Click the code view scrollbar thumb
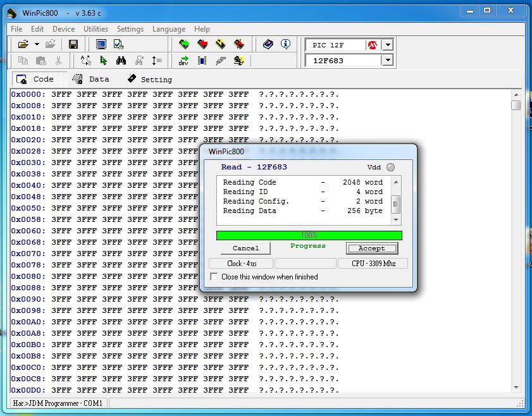This screenshot has width=532, height=416. tap(516, 105)
